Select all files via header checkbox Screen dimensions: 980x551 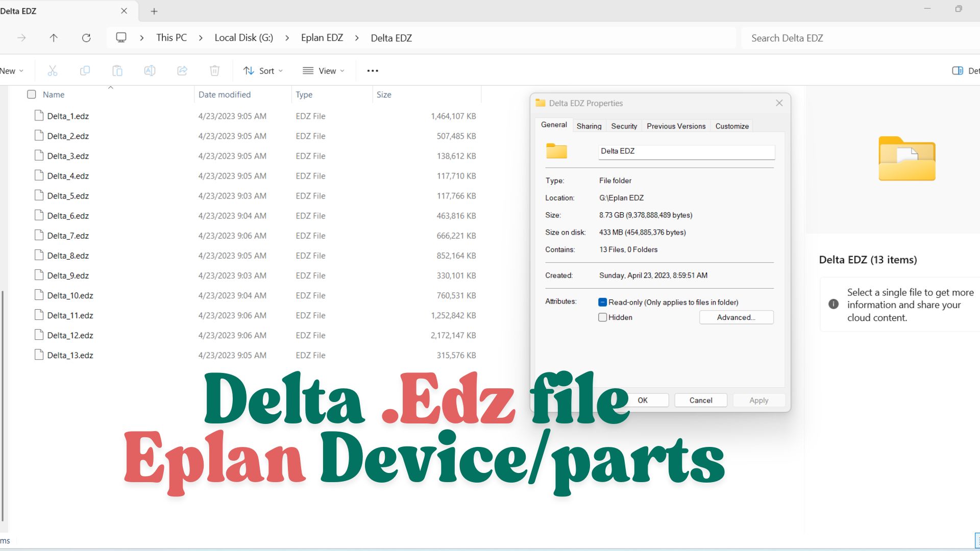pyautogui.click(x=31, y=94)
